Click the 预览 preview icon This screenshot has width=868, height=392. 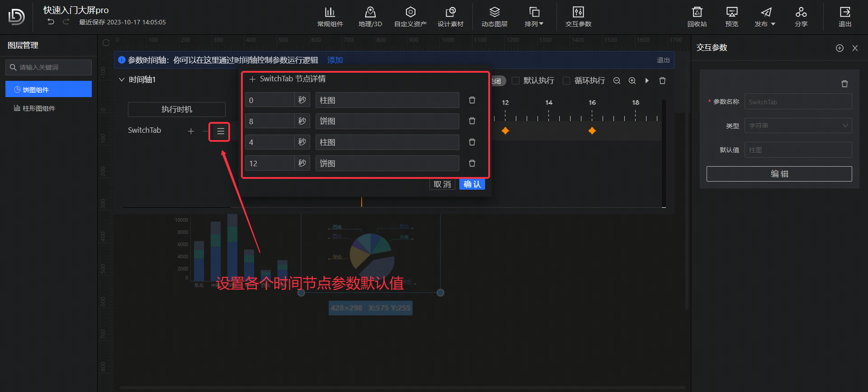click(x=731, y=17)
